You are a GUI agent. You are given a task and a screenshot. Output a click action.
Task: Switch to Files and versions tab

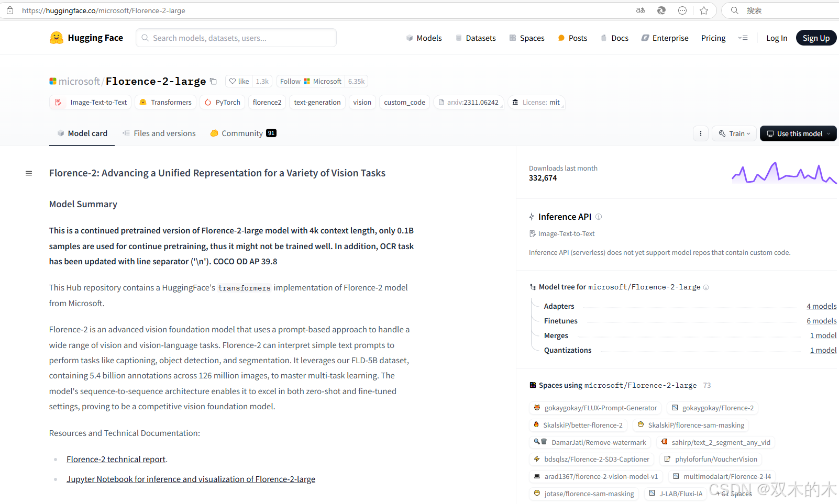[159, 133]
